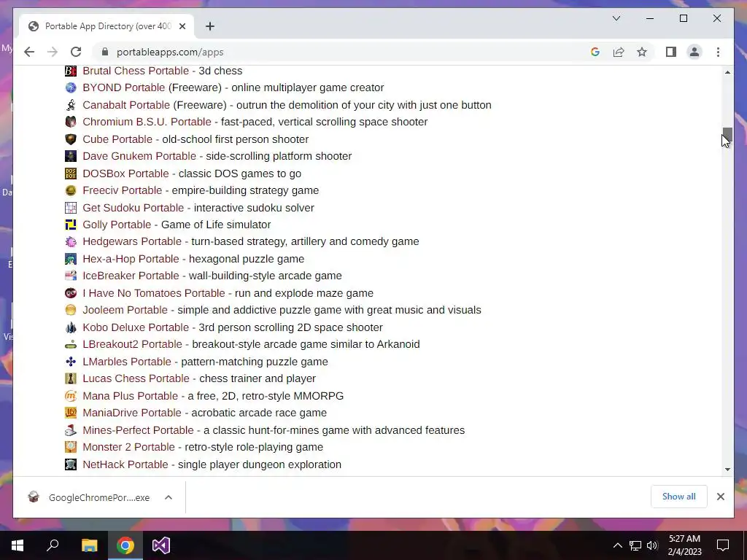Open the Lucas Chess Portable link
747x560 pixels.
tap(136, 378)
